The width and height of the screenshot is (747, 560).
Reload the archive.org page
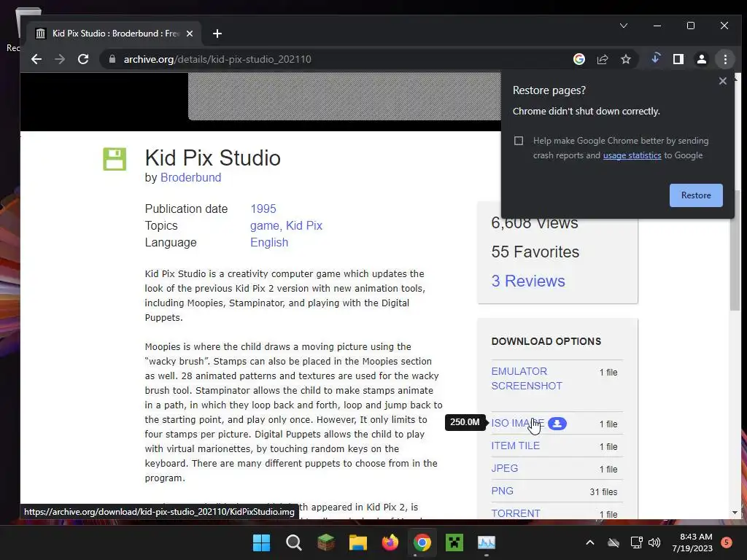coord(83,59)
